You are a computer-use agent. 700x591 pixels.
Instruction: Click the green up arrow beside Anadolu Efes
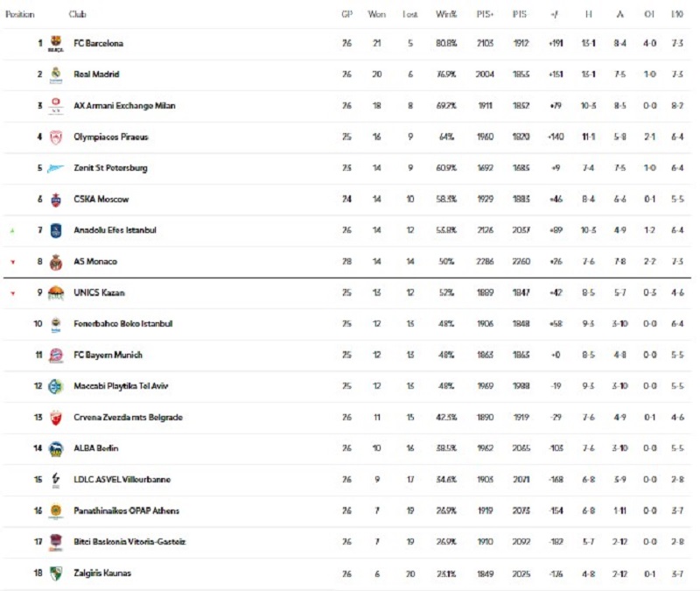(12, 230)
